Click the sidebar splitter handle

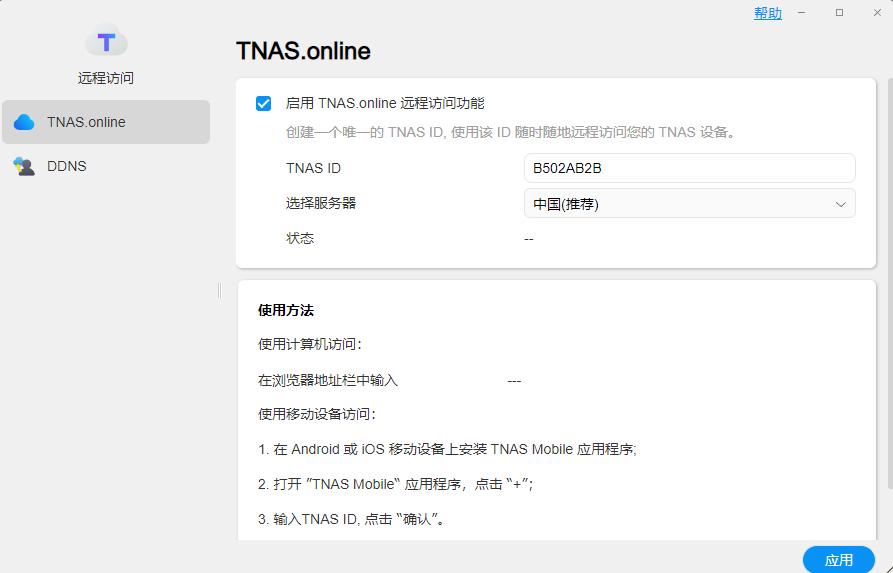click(x=219, y=290)
